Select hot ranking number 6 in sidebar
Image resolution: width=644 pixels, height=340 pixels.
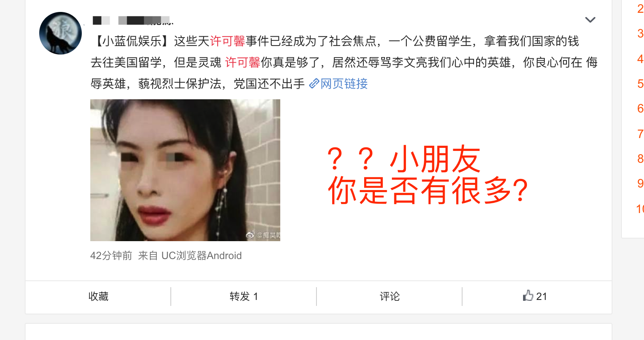640,108
